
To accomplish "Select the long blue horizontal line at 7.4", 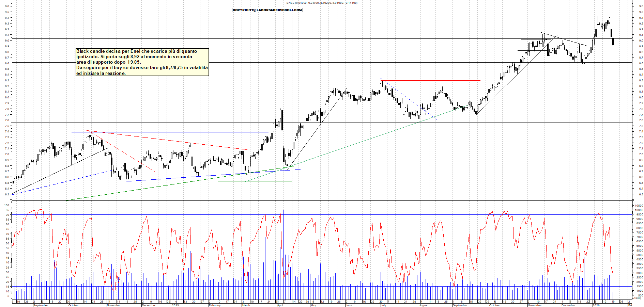I will [170, 132].
